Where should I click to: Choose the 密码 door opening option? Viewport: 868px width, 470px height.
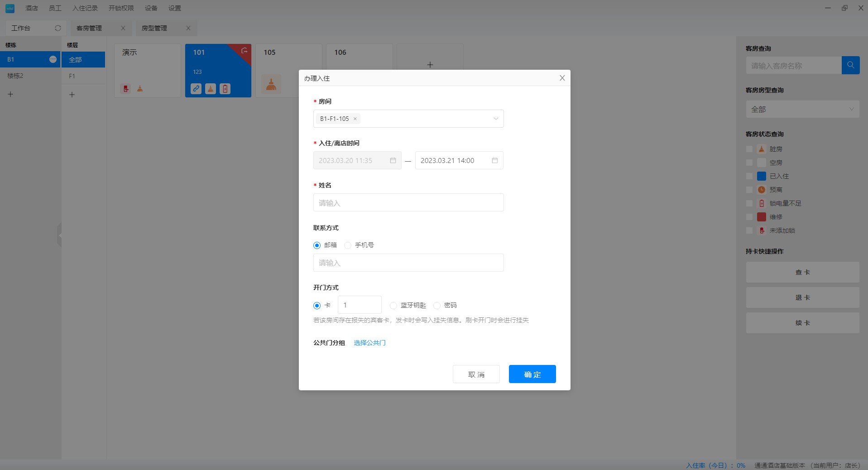[437, 306]
